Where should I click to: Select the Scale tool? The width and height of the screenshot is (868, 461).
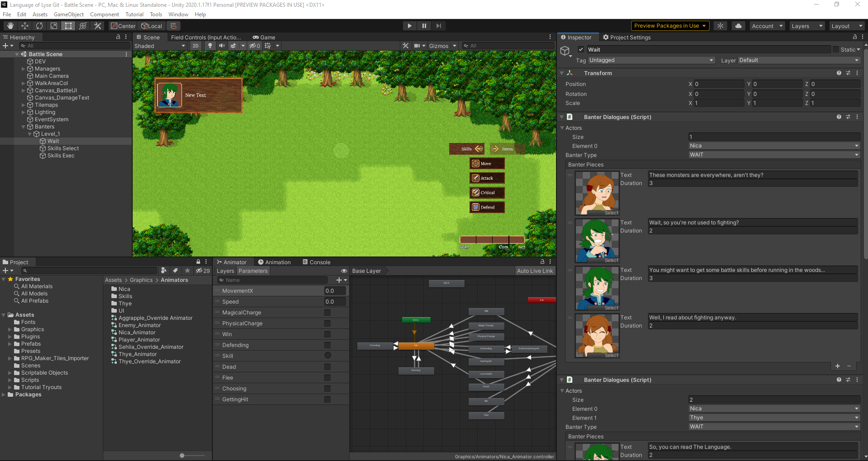pos(54,26)
